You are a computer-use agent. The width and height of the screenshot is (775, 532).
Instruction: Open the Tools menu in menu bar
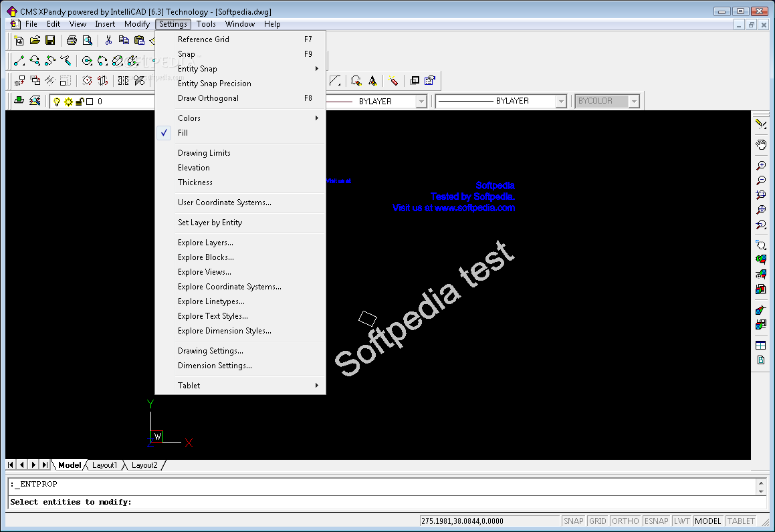(206, 23)
